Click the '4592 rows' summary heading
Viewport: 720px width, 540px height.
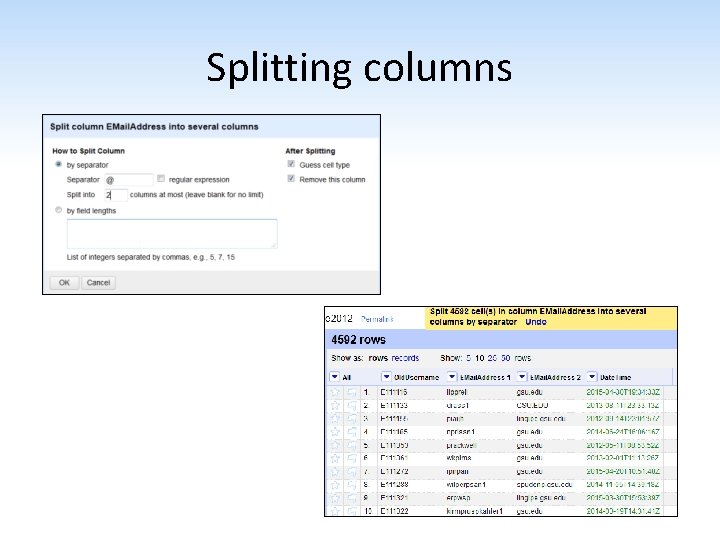(359, 340)
